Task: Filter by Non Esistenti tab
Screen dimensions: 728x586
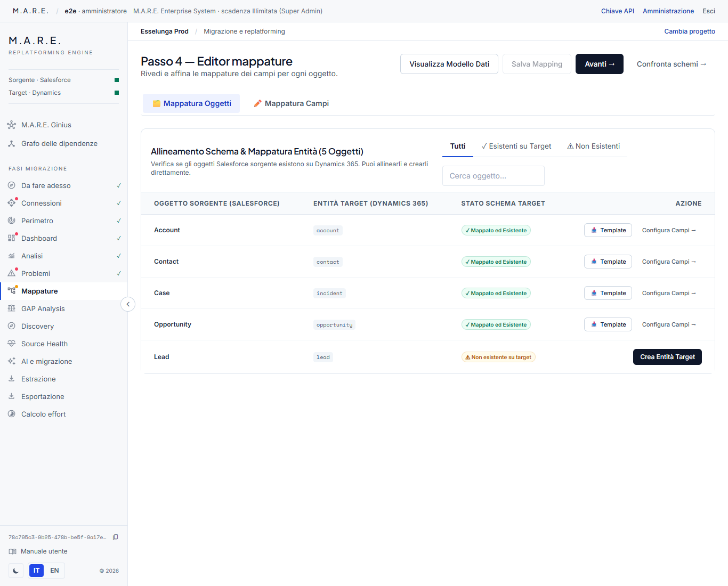Action: (593, 146)
